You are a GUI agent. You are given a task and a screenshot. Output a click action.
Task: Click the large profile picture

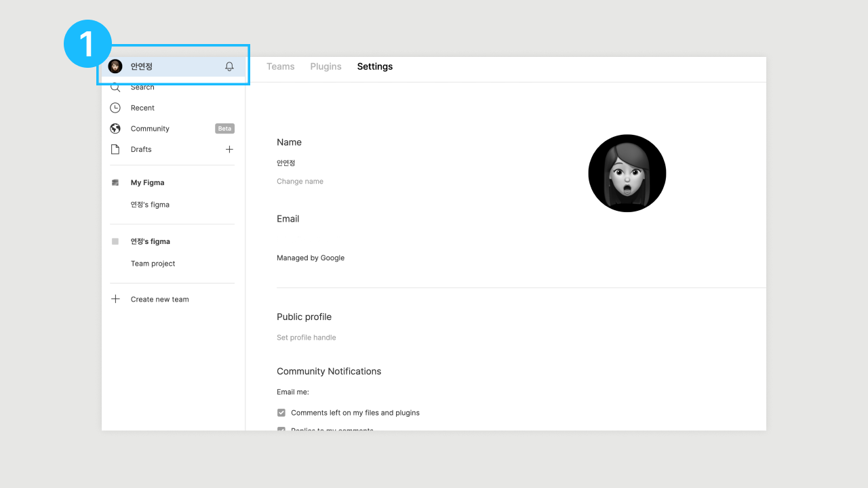(x=627, y=173)
